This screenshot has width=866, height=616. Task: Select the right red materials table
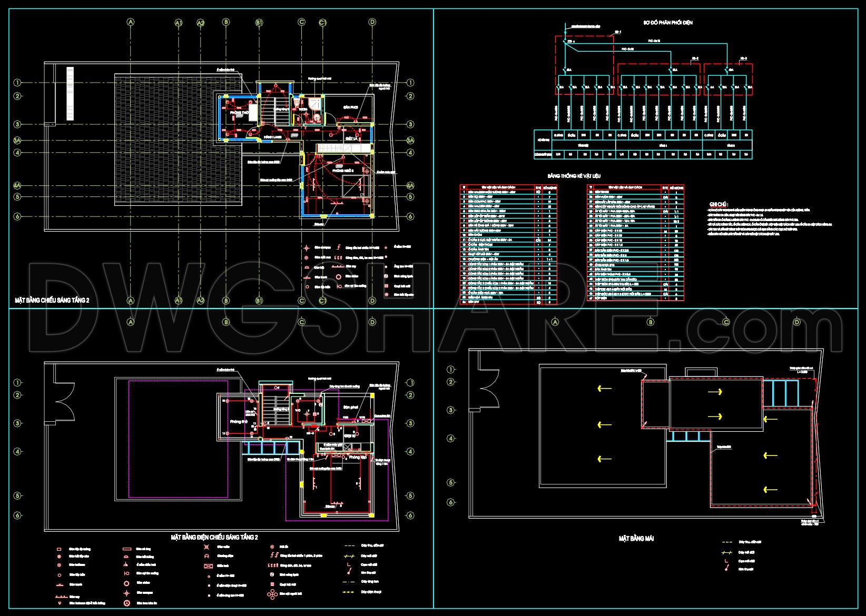636,243
